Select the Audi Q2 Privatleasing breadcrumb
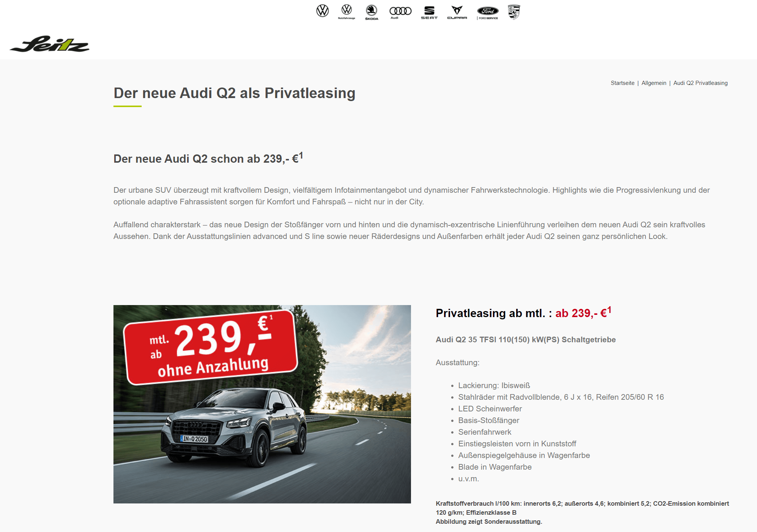 coord(700,83)
